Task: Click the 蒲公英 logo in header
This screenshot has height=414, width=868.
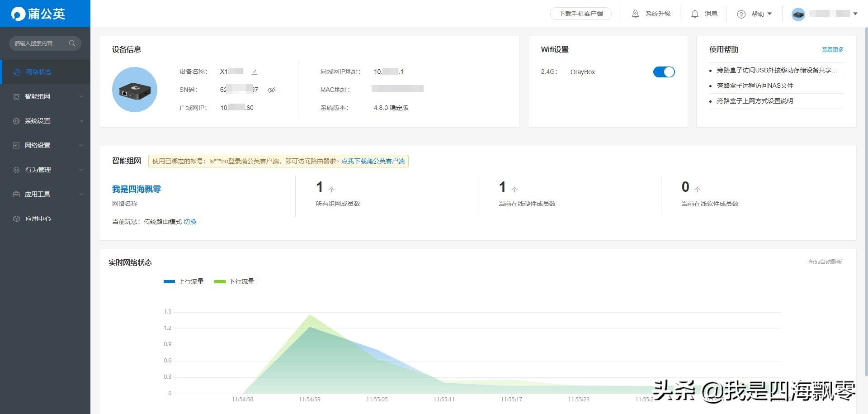Action: point(38,14)
